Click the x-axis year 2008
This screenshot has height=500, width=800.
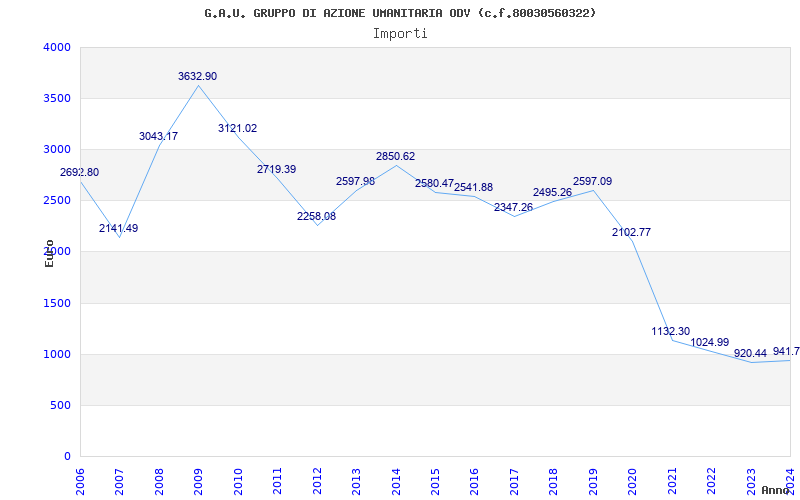click(x=159, y=481)
